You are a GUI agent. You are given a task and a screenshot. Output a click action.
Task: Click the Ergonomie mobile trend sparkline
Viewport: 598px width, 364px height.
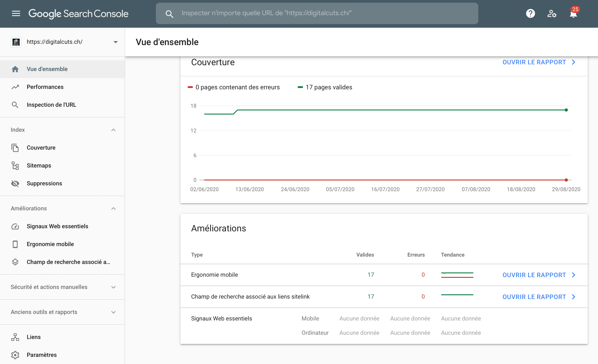click(x=457, y=275)
